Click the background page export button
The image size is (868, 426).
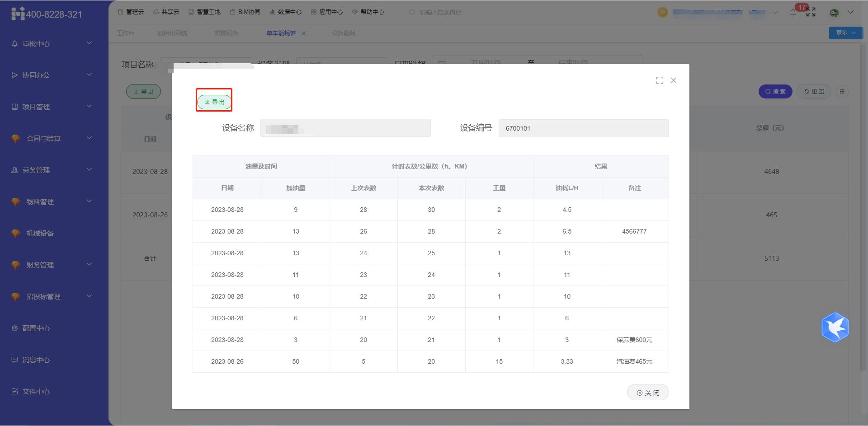pyautogui.click(x=143, y=91)
